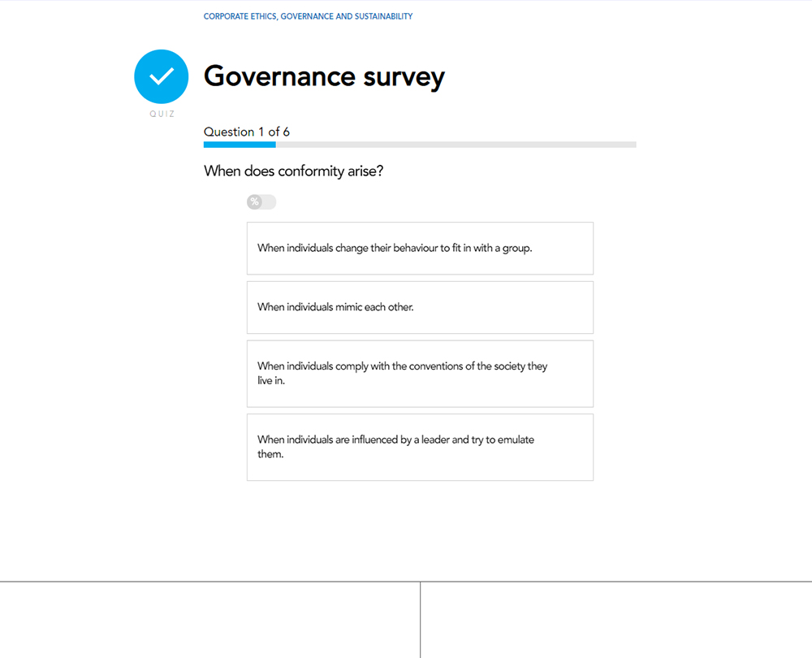
Task: Click the blue quiz checkmark icon
Action: coord(162,76)
